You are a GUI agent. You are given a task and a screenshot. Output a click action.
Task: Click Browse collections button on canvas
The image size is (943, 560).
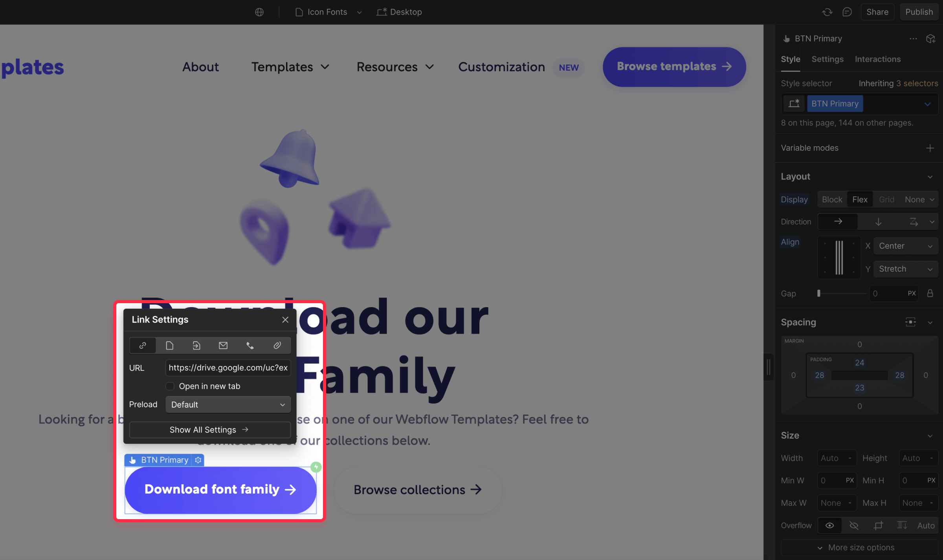click(x=418, y=490)
